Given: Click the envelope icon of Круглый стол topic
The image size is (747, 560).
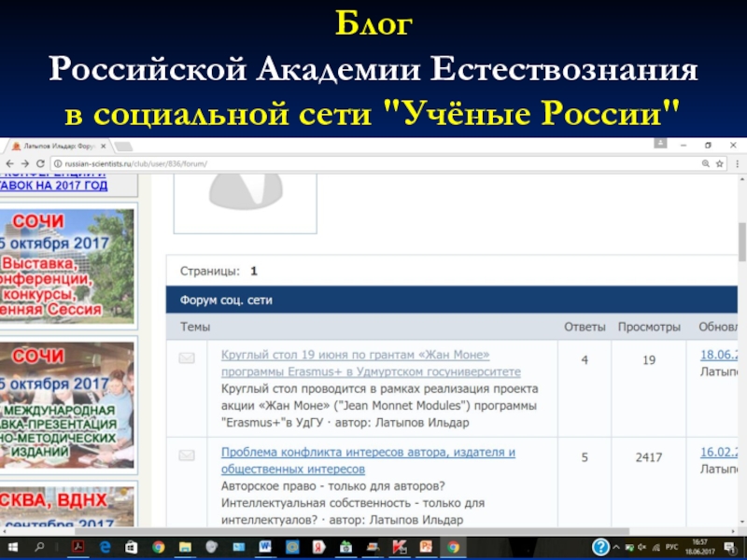Looking at the screenshot, I should [187, 357].
